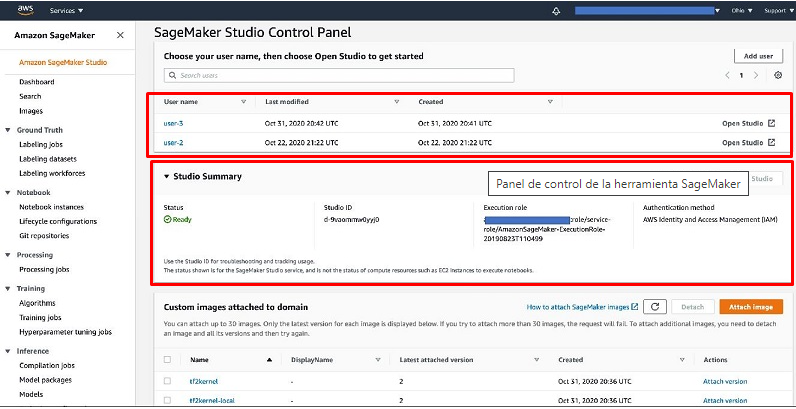The width and height of the screenshot is (796, 409).
Task: Toggle the select-all images checkbox
Action: tap(168, 359)
